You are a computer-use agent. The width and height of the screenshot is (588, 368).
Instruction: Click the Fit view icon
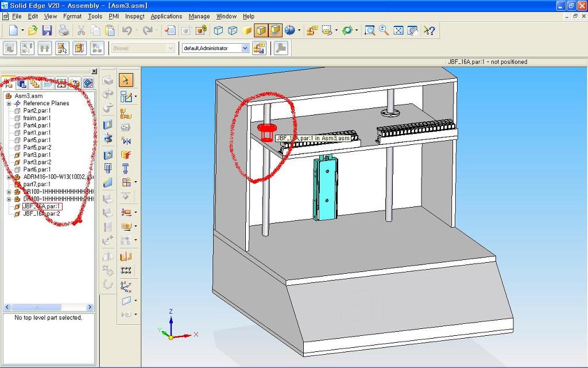tap(399, 30)
